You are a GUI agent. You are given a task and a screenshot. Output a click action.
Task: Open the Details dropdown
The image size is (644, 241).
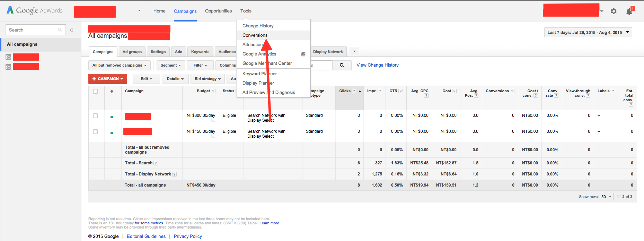pyautogui.click(x=175, y=79)
